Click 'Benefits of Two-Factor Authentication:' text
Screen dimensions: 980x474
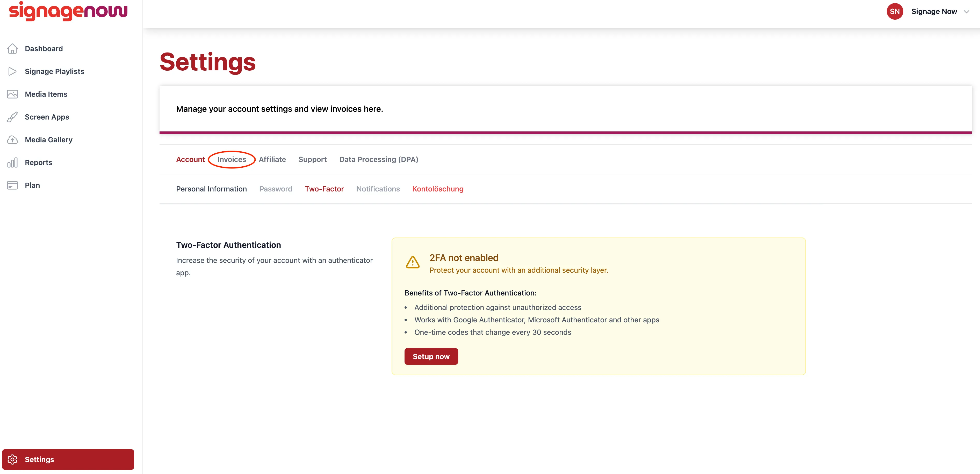click(x=471, y=293)
